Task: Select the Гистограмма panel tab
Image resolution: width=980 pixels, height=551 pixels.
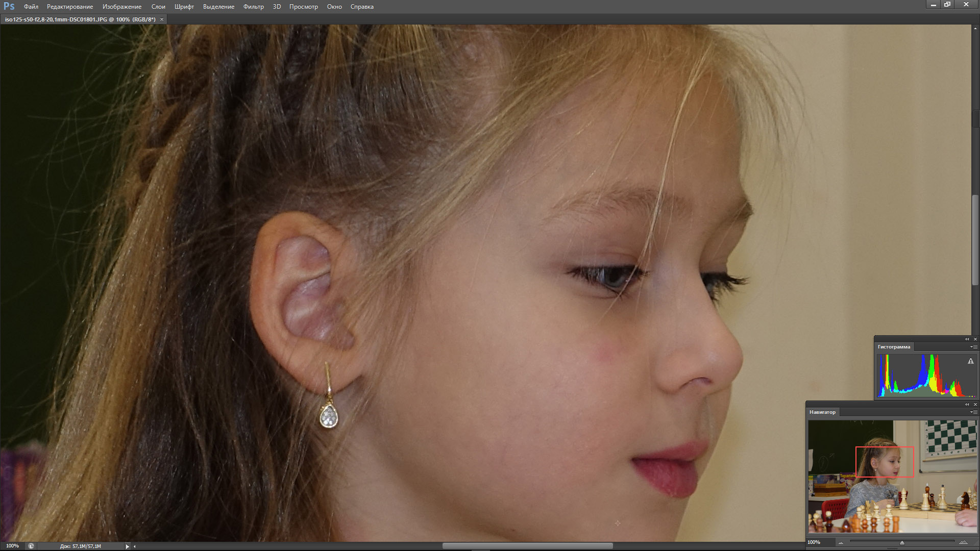Action: pyautogui.click(x=894, y=347)
